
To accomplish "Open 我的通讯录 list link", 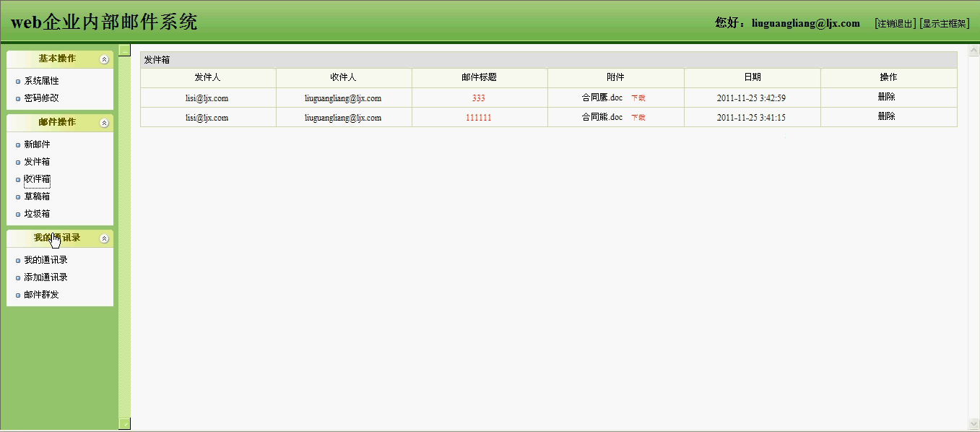I will point(45,260).
